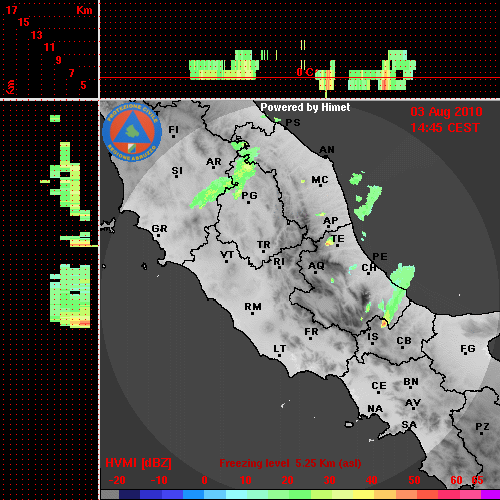Click the '5' altitude label

[x=83, y=85]
